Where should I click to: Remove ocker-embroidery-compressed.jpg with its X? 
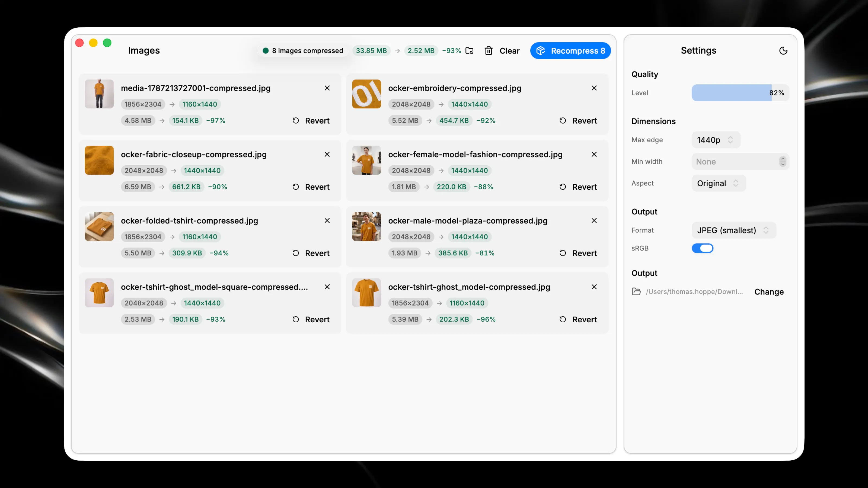click(594, 88)
